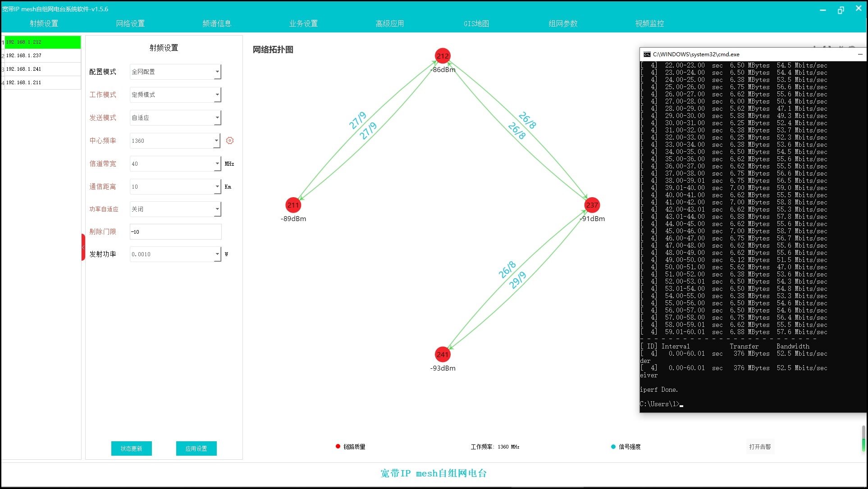Click -93dBm label under node 241

pos(443,368)
